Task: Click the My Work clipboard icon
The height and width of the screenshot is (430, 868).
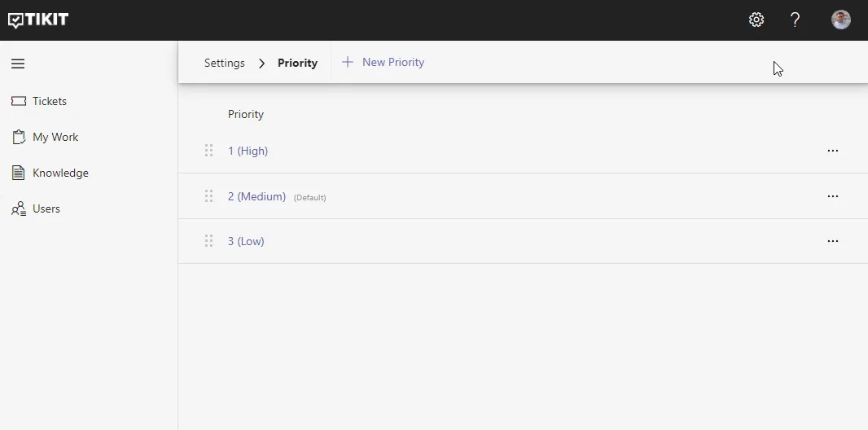Action: pyautogui.click(x=19, y=138)
